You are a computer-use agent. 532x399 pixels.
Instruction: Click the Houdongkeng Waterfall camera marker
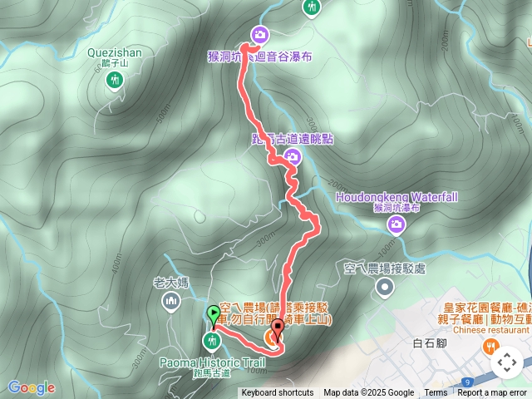click(x=397, y=225)
